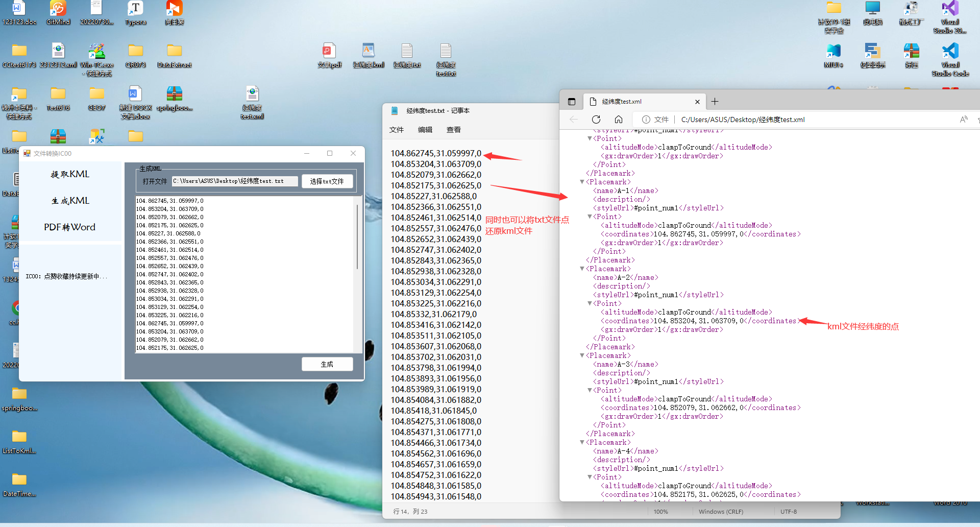Close the 经纬度test.xml browser tab
This screenshot has height=527, width=980.
(698, 102)
